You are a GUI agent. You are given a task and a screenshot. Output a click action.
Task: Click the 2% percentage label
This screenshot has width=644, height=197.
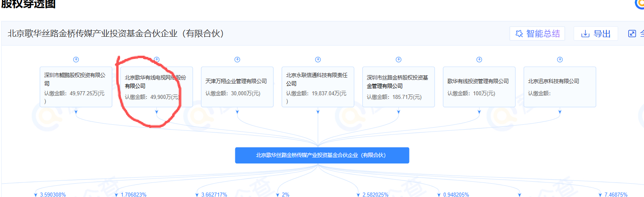[x=285, y=195]
